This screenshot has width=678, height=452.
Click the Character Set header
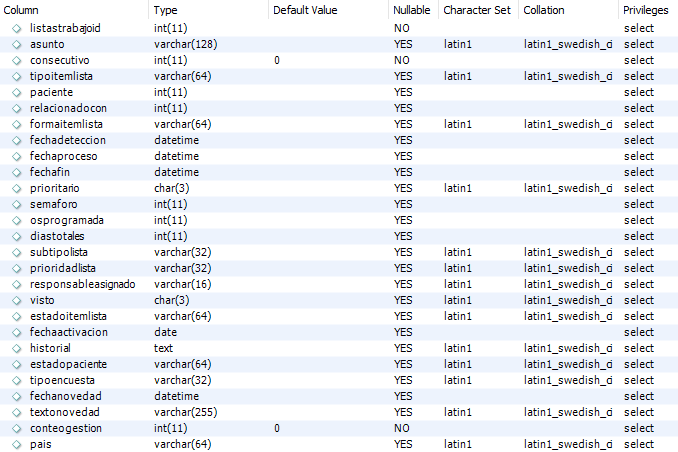point(477,10)
